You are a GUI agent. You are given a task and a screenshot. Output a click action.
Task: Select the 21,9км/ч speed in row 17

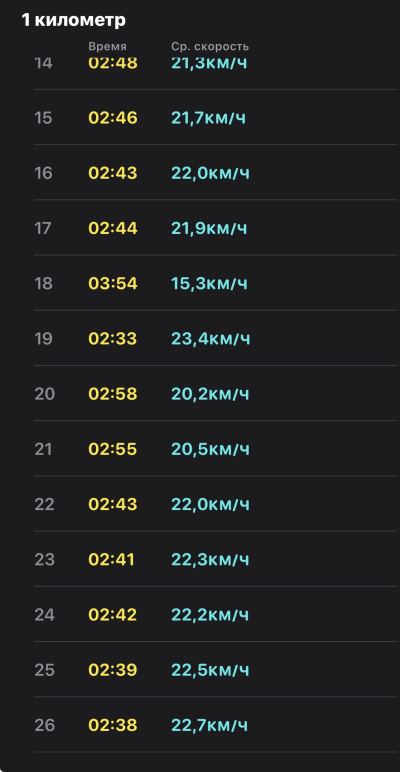[x=209, y=228]
